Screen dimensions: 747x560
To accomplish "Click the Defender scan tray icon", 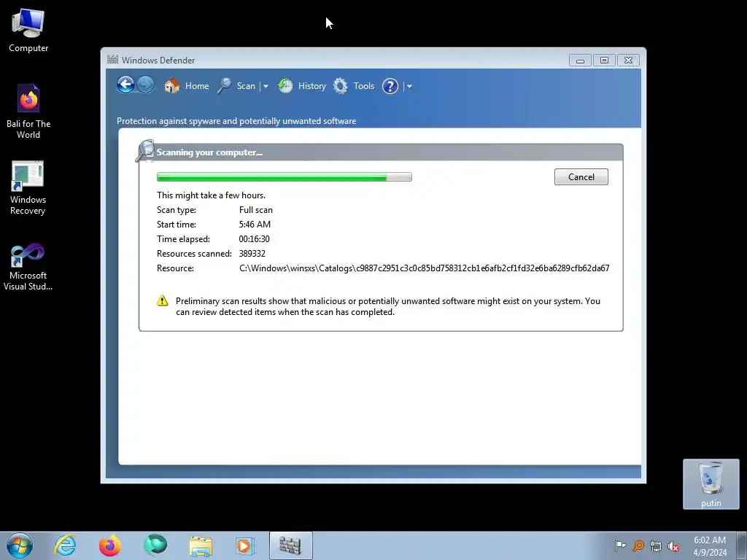I will 638,545.
